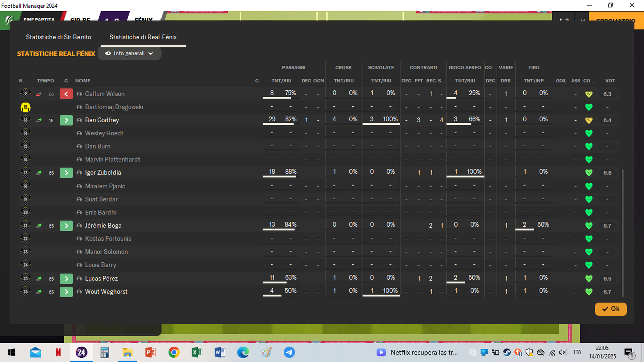Click Ben Godfrey's yellow condition heart

[589, 120]
